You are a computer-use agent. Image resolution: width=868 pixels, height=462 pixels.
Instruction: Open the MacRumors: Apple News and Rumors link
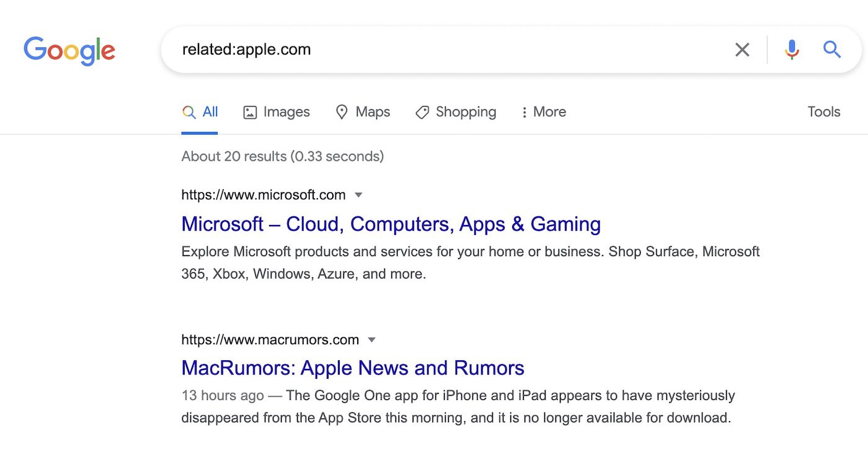click(353, 368)
